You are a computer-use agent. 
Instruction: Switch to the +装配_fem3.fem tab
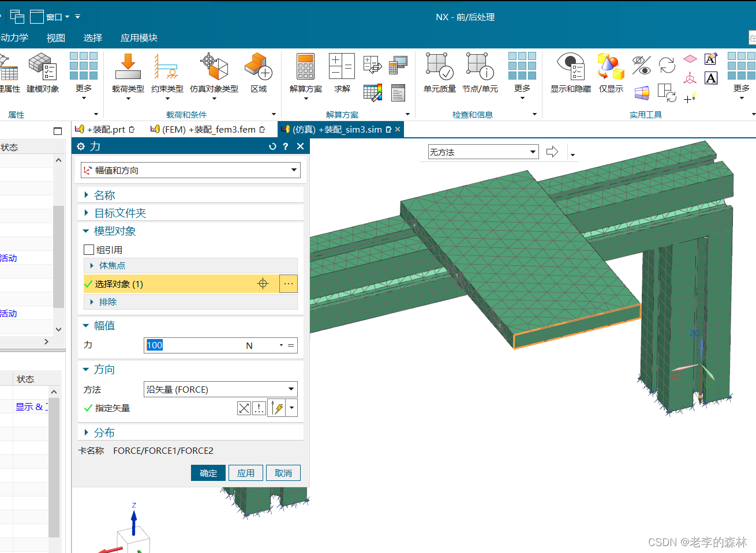208,129
